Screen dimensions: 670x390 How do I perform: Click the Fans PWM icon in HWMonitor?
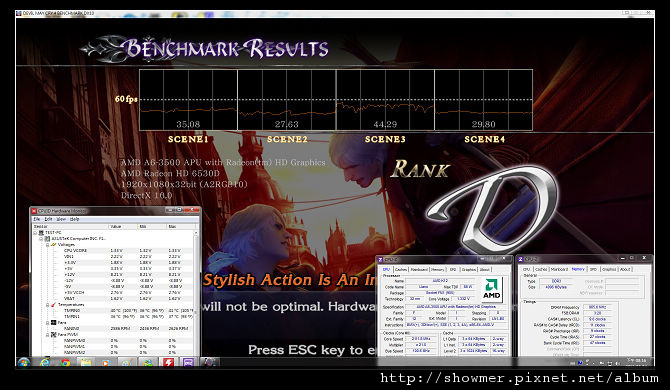pos(54,334)
